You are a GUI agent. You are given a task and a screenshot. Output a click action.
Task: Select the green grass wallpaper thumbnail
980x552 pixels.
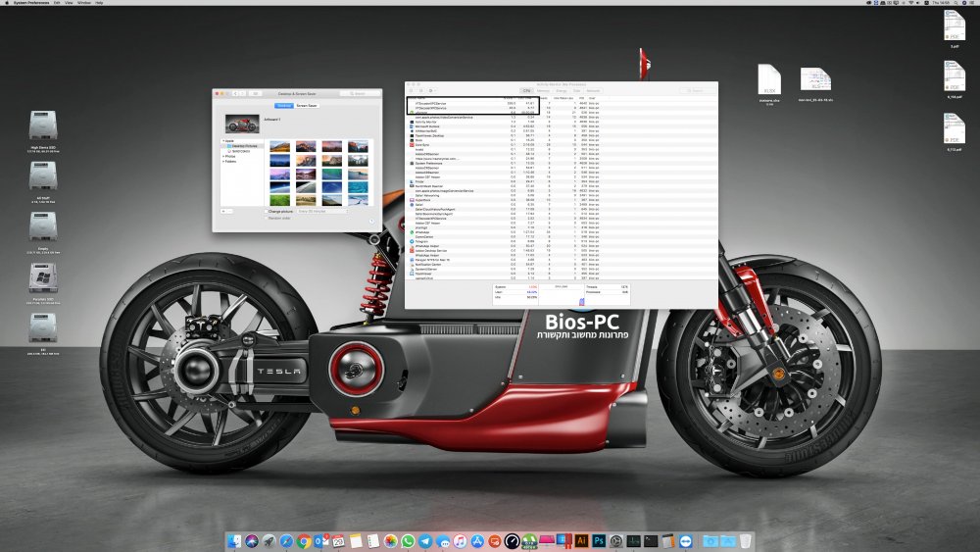(x=280, y=200)
